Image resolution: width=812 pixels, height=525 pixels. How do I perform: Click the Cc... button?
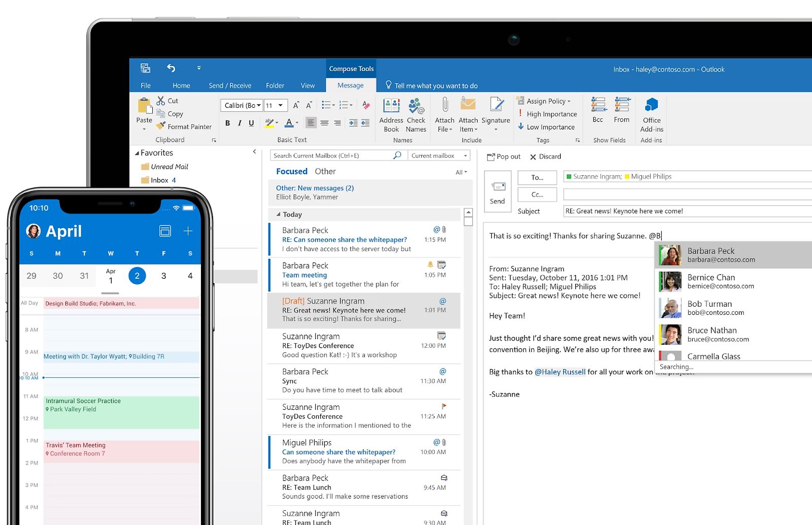(537, 194)
